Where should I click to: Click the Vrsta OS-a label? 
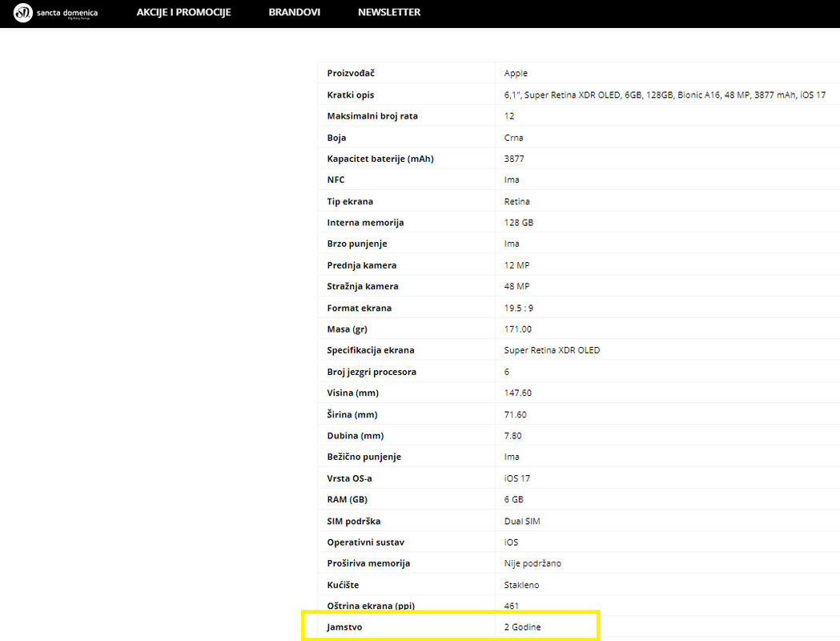coord(349,478)
